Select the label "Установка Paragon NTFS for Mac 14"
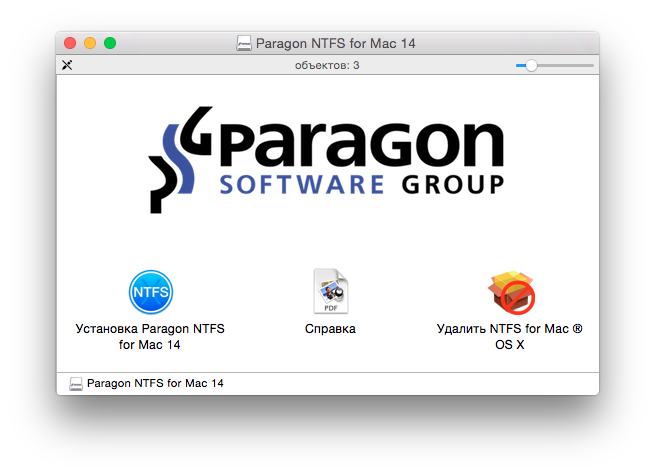Image resolution: width=655 pixels, height=475 pixels. pos(150,337)
